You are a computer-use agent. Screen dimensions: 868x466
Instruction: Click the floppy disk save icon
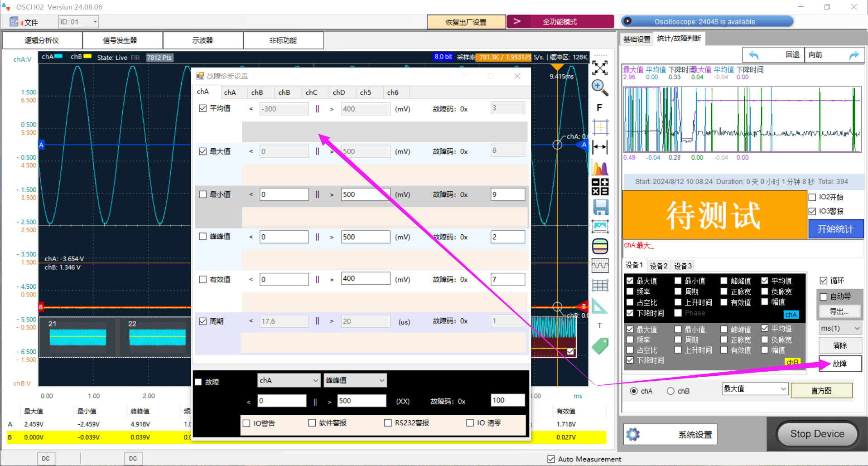pyautogui.click(x=600, y=207)
